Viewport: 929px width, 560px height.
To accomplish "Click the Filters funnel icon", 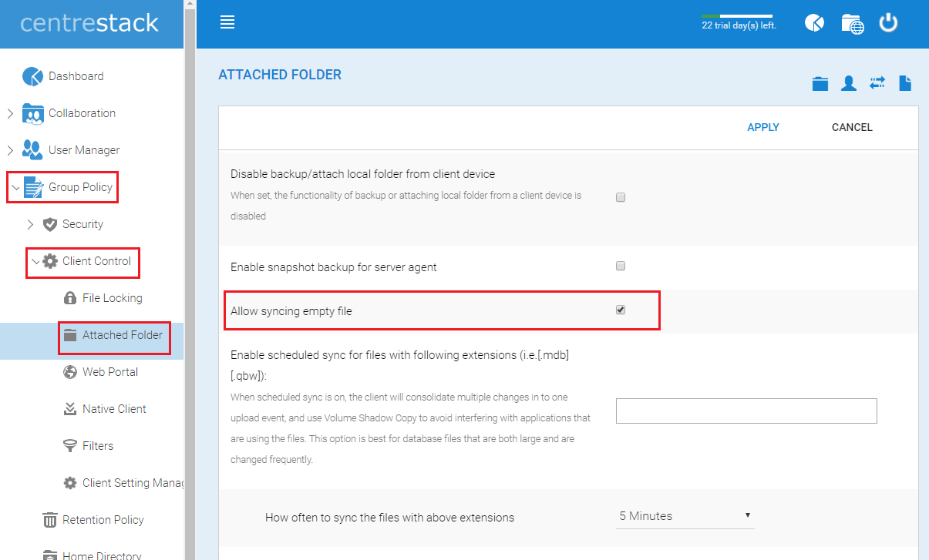I will 69,446.
